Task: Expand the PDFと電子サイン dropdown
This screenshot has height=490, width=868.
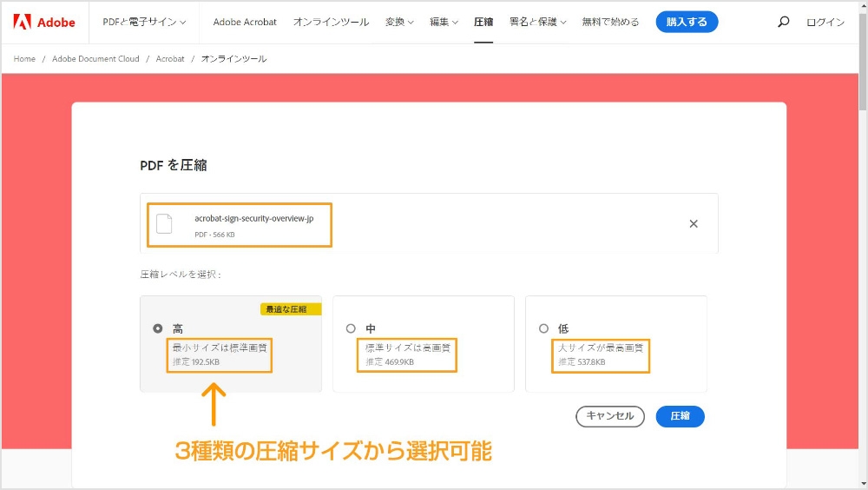Action: click(144, 23)
